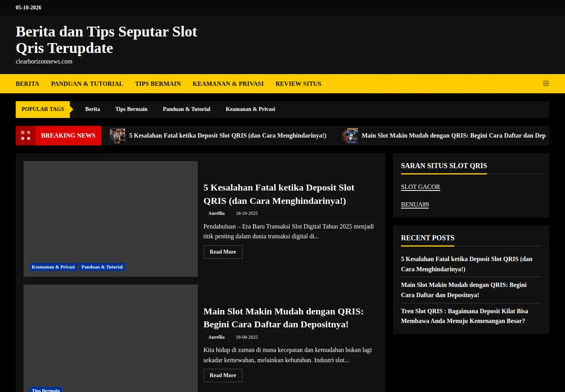Viewport: 565px width, 392px height.
Task: Select the Berita popular tag
Action: tap(93, 109)
